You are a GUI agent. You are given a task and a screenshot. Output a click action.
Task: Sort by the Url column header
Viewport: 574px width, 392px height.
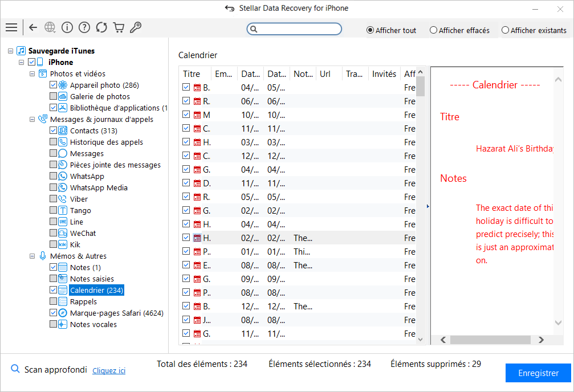pos(329,74)
